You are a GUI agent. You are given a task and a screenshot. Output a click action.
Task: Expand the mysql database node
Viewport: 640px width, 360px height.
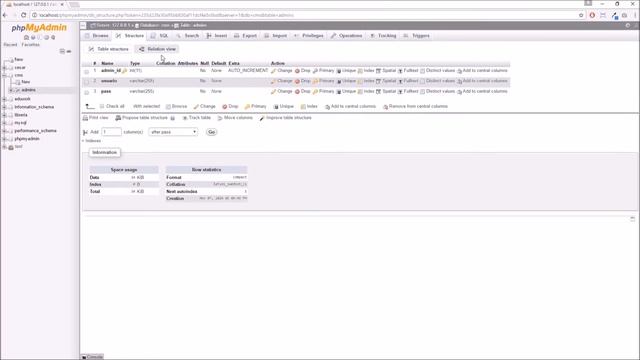(x=4, y=123)
